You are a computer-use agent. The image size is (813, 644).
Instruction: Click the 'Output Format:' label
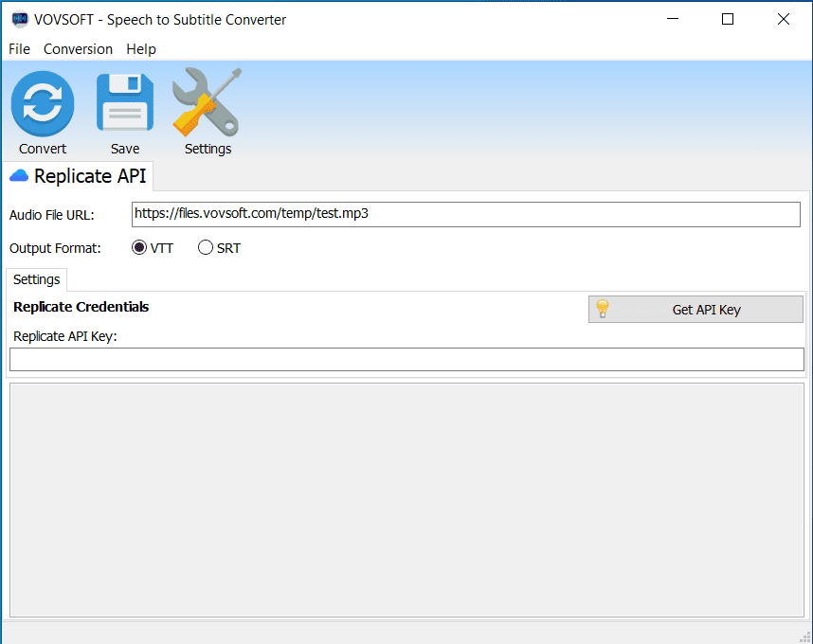[x=55, y=248]
